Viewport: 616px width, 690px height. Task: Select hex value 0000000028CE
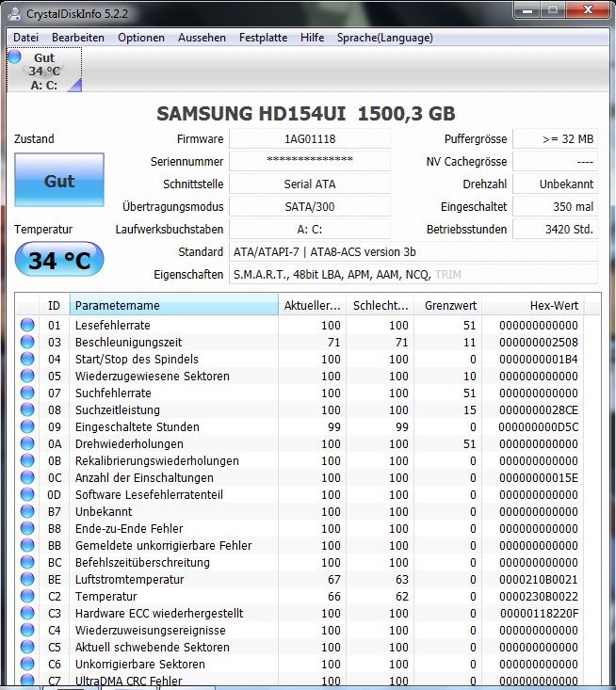click(539, 409)
